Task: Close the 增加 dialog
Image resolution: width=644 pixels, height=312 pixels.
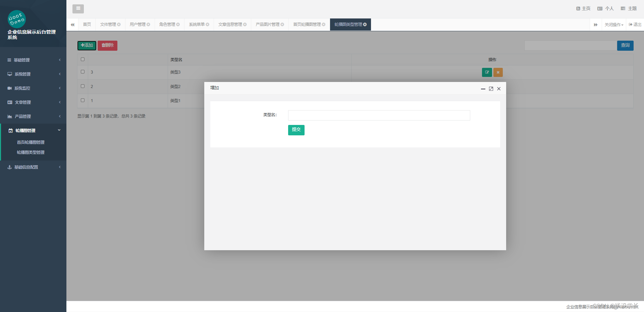Action: pos(499,89)
